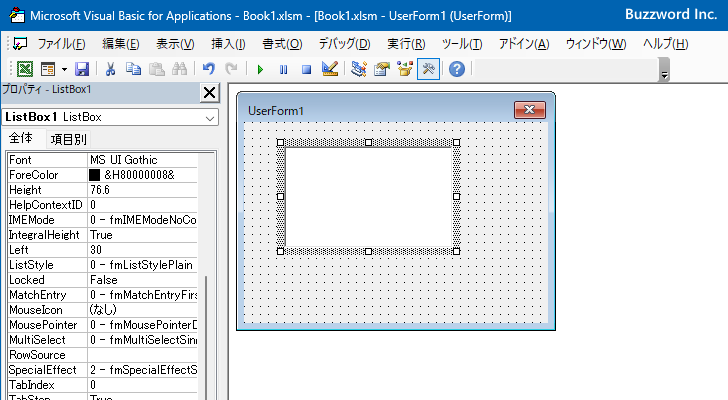
Task: Select the MousePointer property value
Action: 143,325
